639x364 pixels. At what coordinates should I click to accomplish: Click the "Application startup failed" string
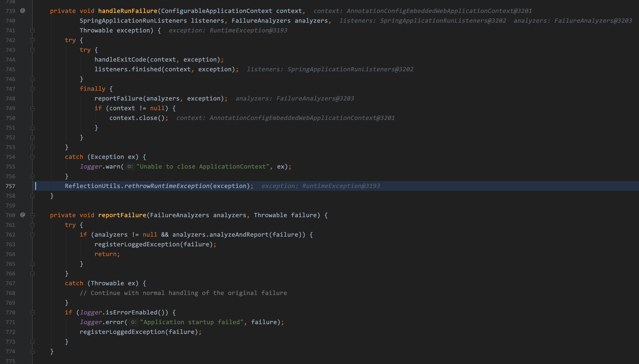click(192, 322)
